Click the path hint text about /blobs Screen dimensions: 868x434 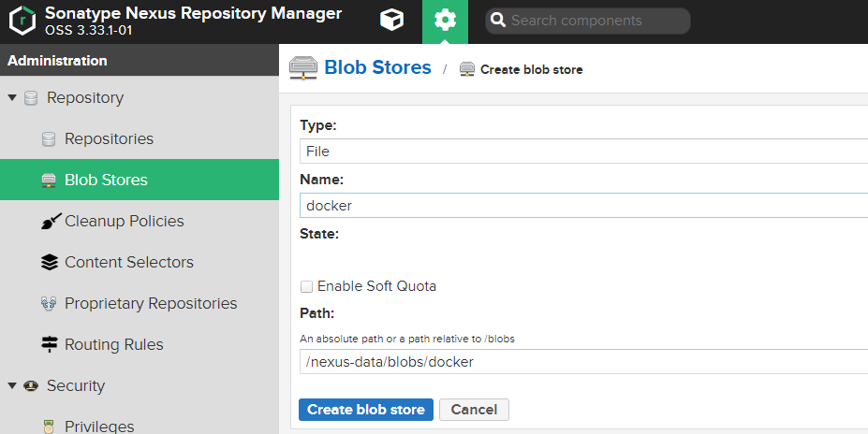[407, 339]
